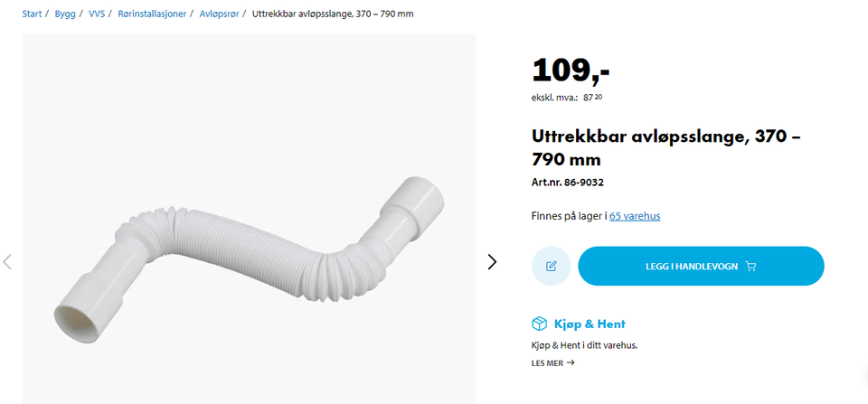Open the LES MER link

[552, 363]
